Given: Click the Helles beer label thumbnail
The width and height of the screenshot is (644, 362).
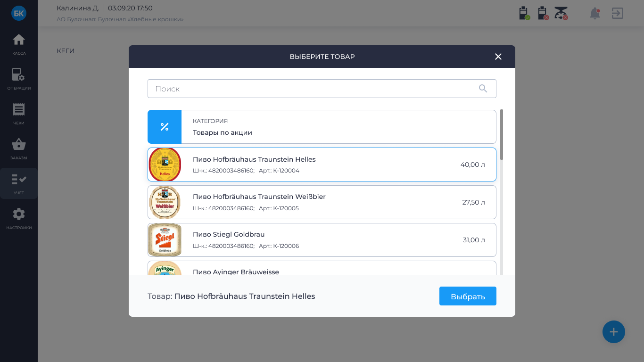Looking at the screenshot, I should tap(165, 165).
